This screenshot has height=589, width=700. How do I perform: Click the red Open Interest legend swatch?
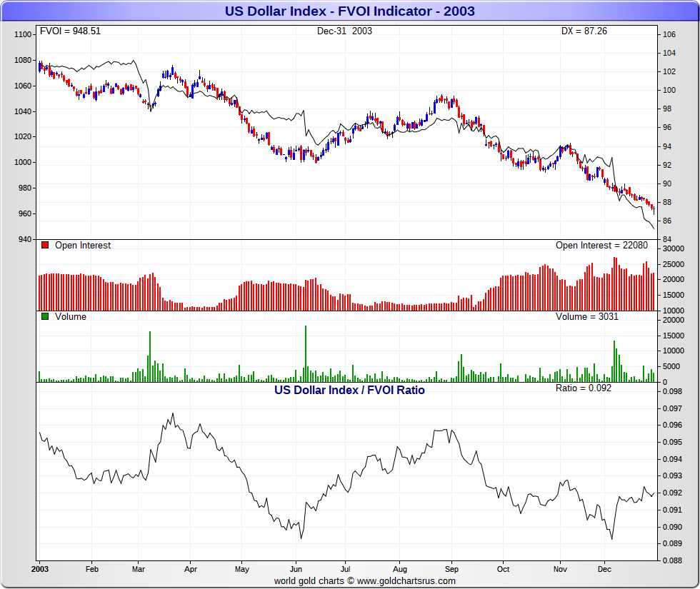pos(45,246)
